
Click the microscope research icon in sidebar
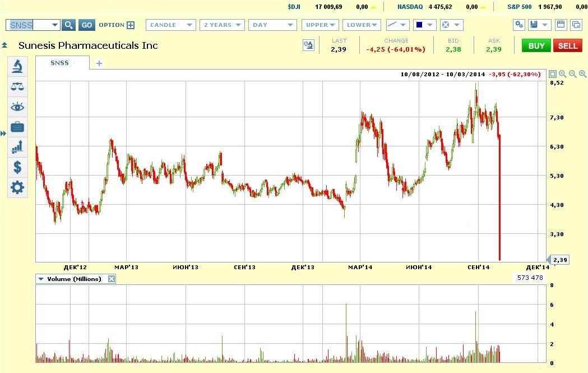tap(17, 66)
